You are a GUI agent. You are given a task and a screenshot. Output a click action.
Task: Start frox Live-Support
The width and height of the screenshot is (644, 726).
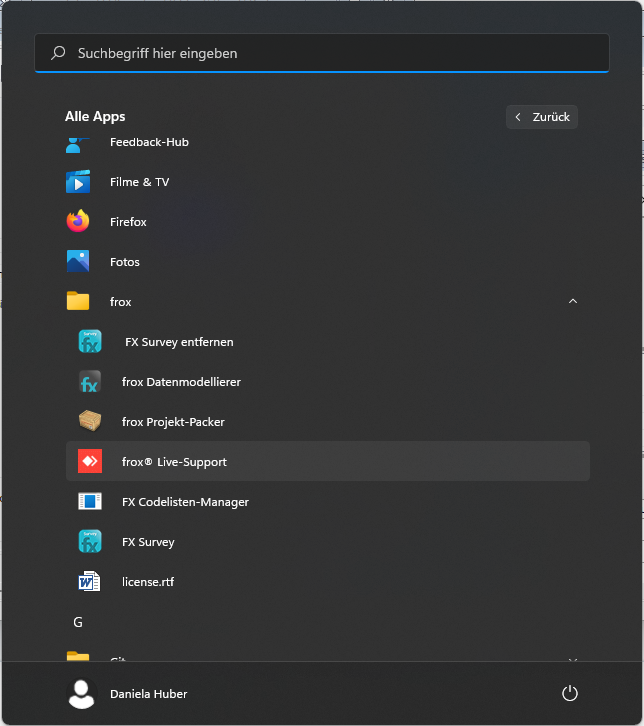tap(174, 462)
